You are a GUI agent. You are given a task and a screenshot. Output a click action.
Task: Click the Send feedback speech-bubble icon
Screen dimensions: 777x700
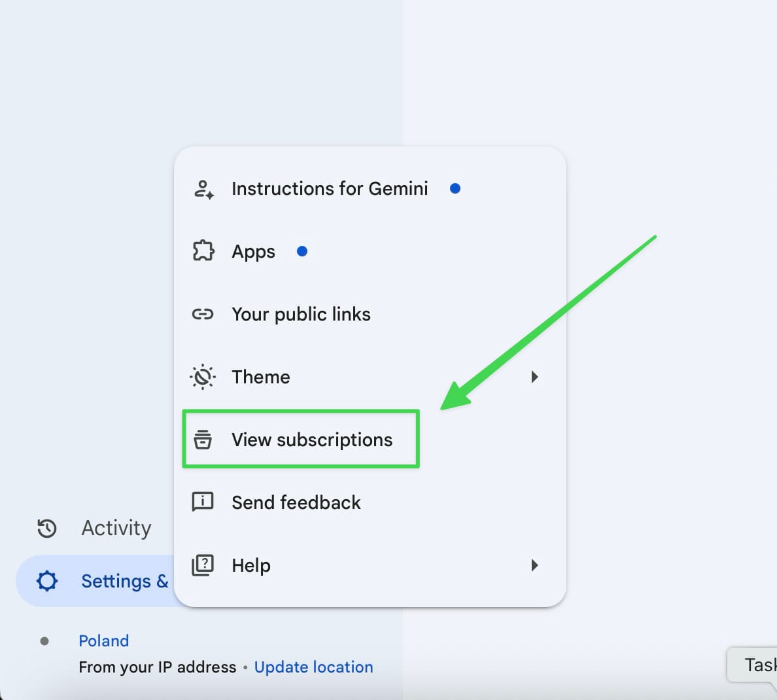pos(203,502)
